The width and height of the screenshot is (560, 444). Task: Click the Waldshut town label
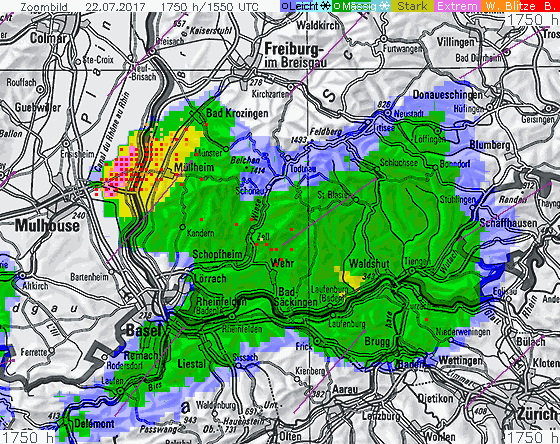click(x=369, y=264)
